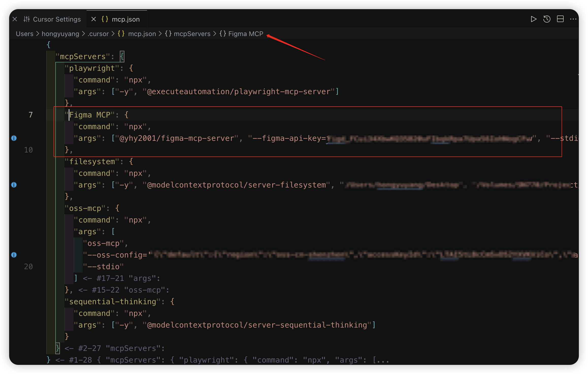588x374 pixels.
Task: Click "@modelcontextprotocol/server-sequential-thinking" string
Action: [257, 325]
